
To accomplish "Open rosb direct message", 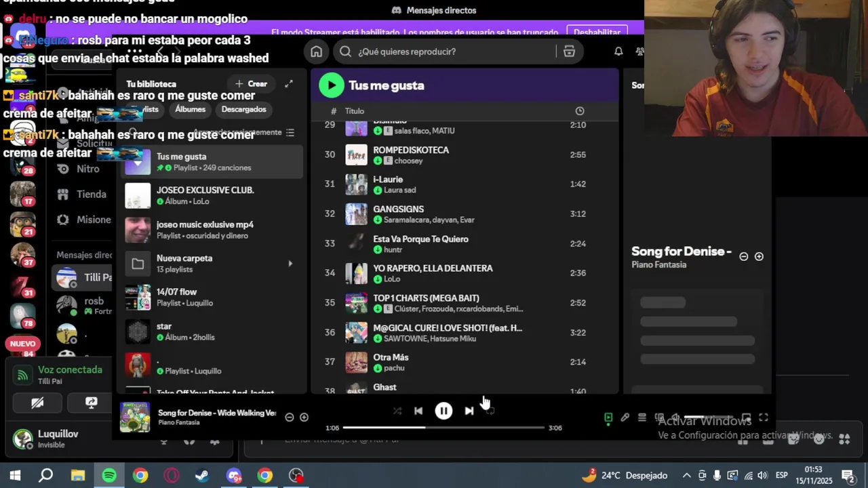I will pos(83,306).
